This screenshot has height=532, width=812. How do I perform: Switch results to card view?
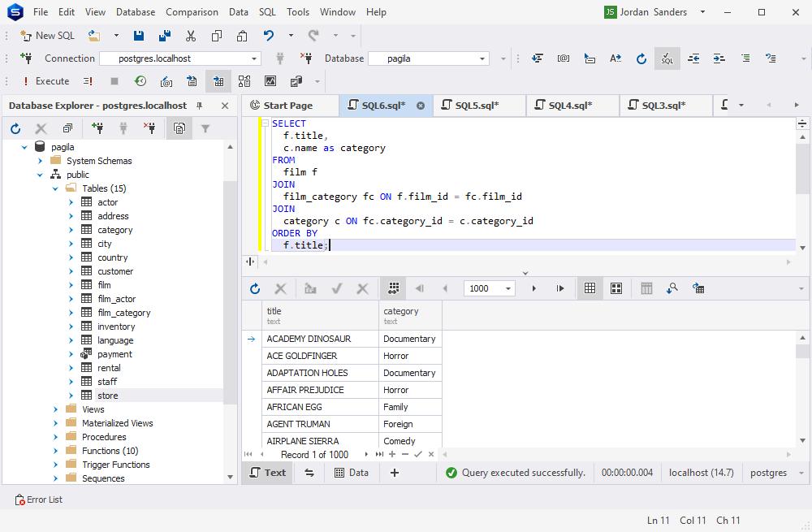pyautogui.click(x=615, y=288)
